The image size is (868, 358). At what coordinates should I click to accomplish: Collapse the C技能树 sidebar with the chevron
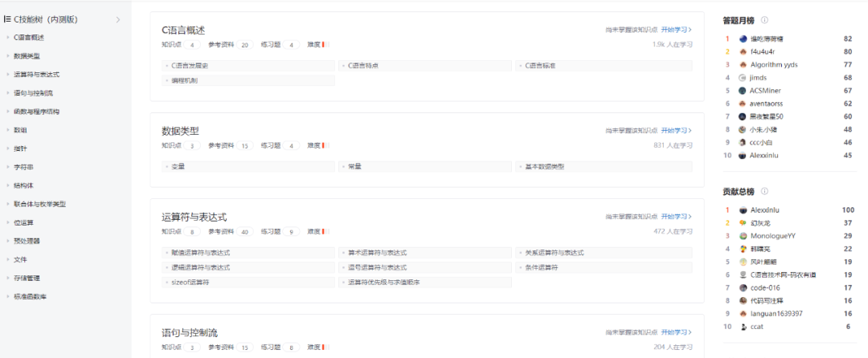click(x=118, y=20)
